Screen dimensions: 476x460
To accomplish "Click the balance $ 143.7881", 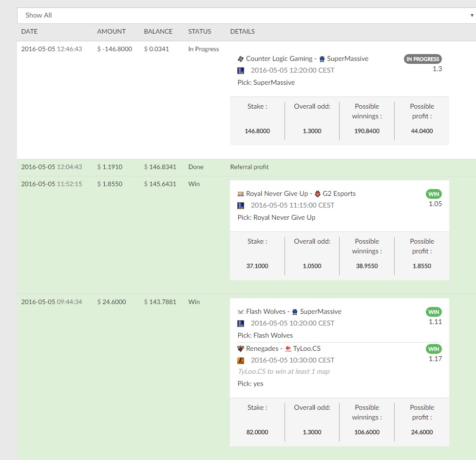I will (x=160, y=302).
